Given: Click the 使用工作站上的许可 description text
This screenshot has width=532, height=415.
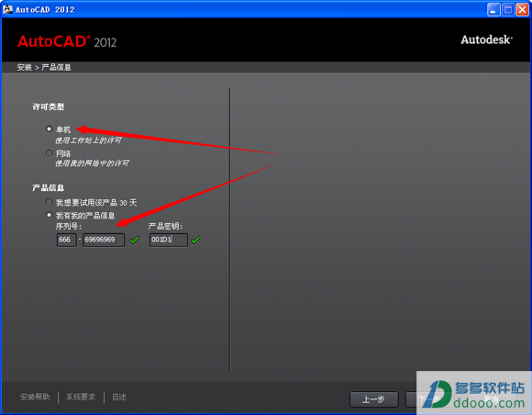Looking at the screenshot, I should tap(88, 140).
